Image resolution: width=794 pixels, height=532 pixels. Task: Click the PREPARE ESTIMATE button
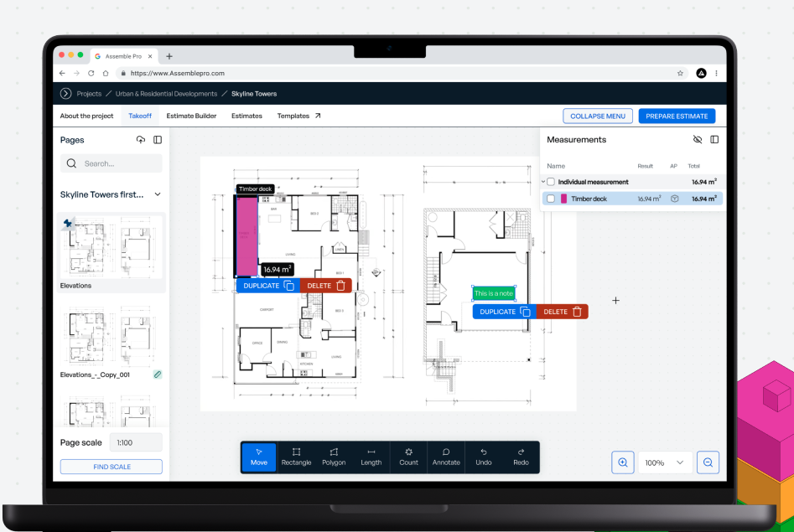click(677, 116)
